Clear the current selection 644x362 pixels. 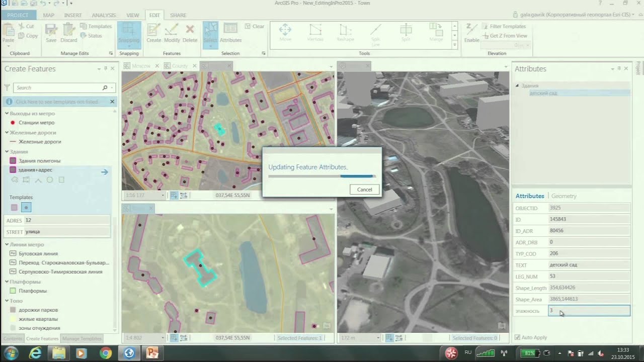click(255, 26)
